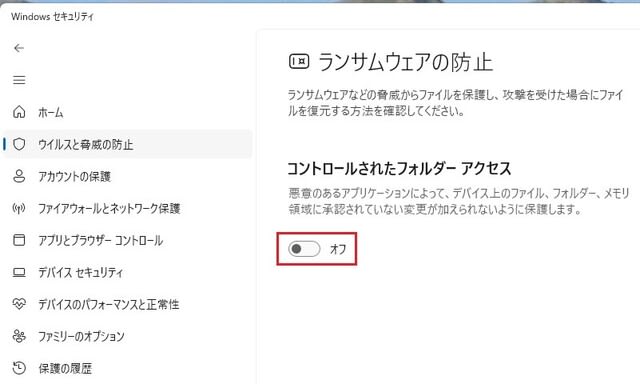Click the shield icon for ウイルスと脅威の防止

coord(19,144)
